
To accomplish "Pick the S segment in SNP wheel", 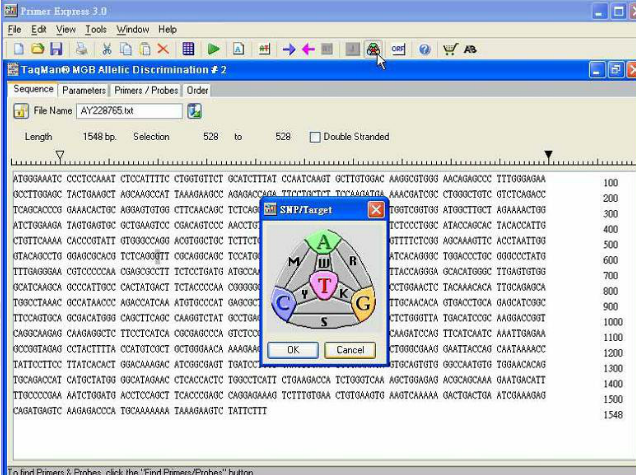I will click(x=323, y=320).
